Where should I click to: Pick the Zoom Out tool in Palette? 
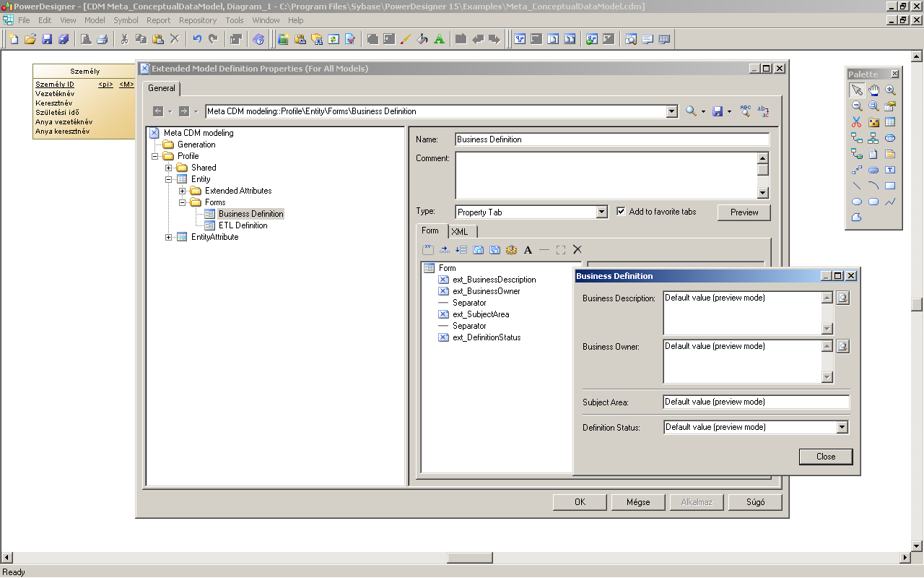pyautogui.click(x=857, y=106)
